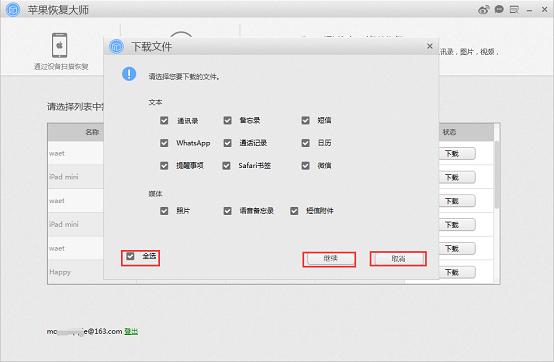Toggle the 全选 select-all checkbox
554x362 pixels.
point(130,256)
